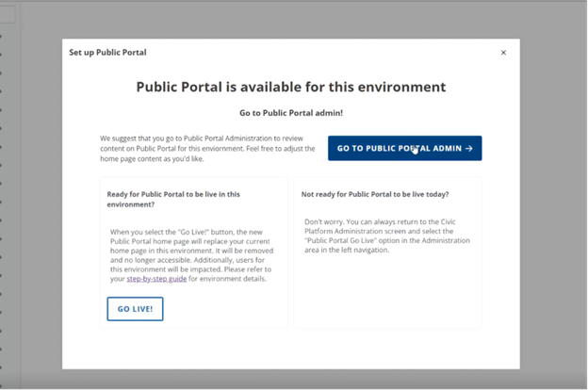Open the step-by-step guide link

[x=156, y=279]
